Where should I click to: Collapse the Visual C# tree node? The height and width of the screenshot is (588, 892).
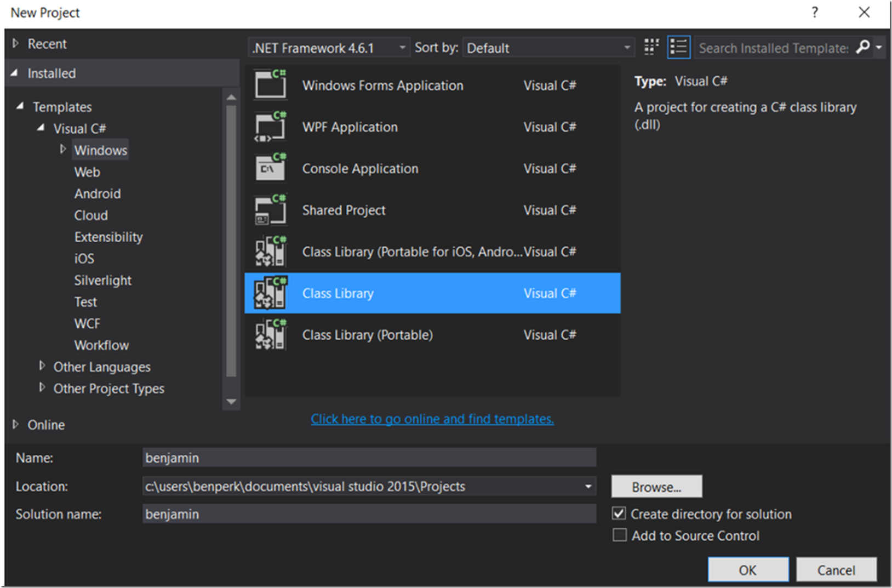click(x=41, y=128)
